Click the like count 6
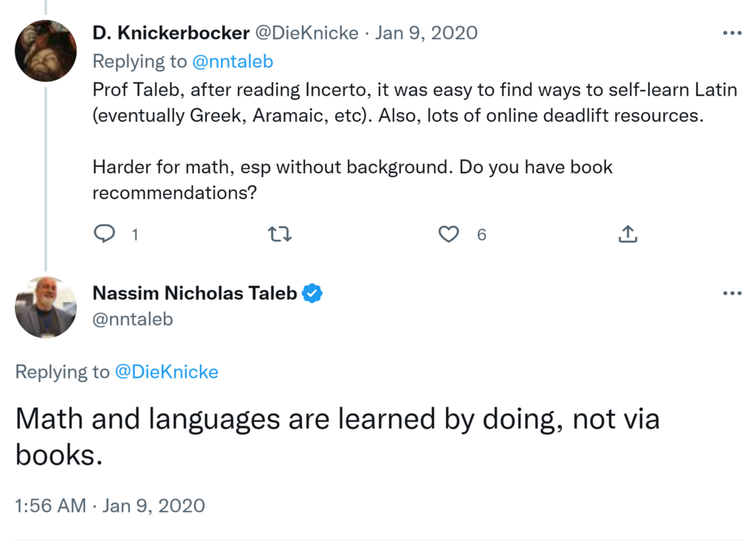The height and width of the screenshot is (549, 756). 481,235
